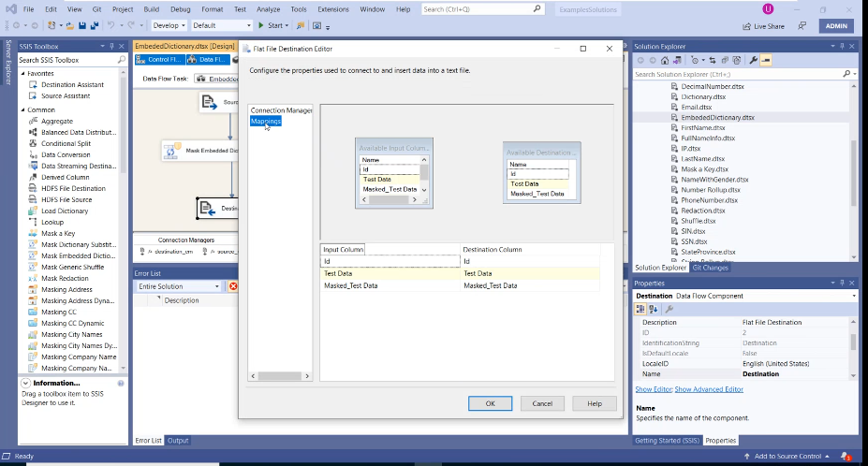Click Cancel in Flat File Destination Editor
This screenshot has height=466, width=868.
[x=542, y=403]
